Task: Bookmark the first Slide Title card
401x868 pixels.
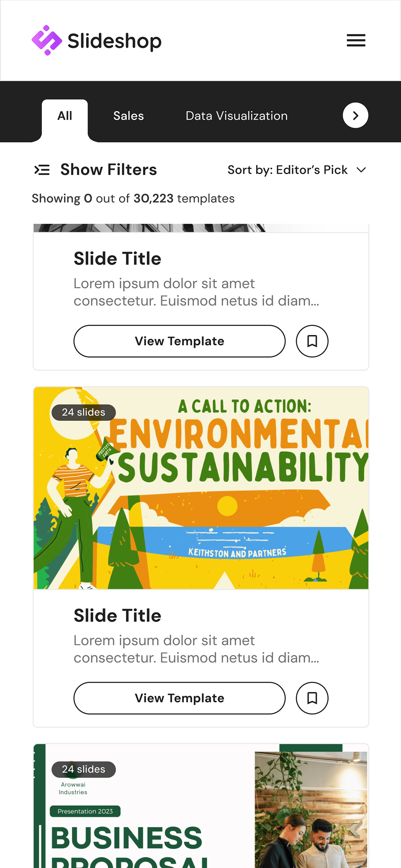Action: [312, 341]
